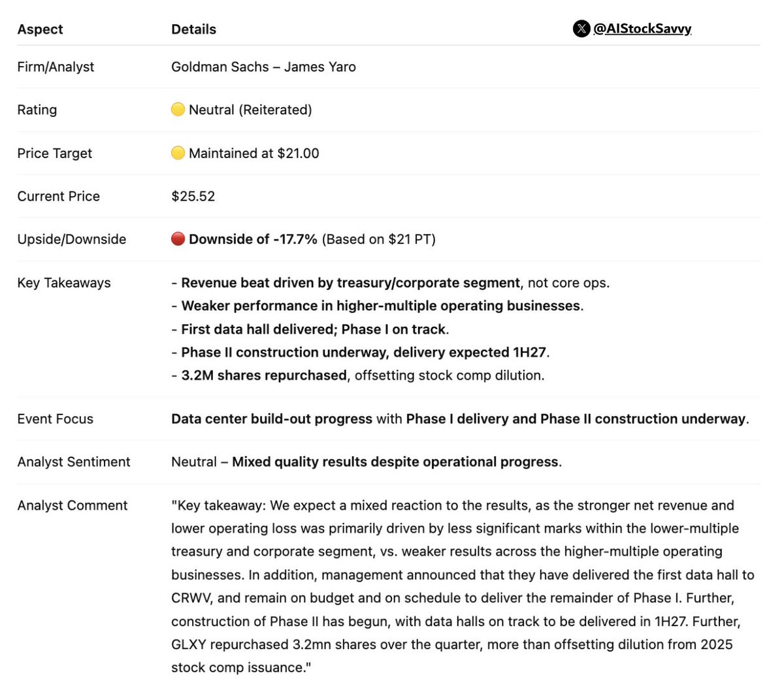
Task: Click the Event Focus row label
Action: [55, 419]
